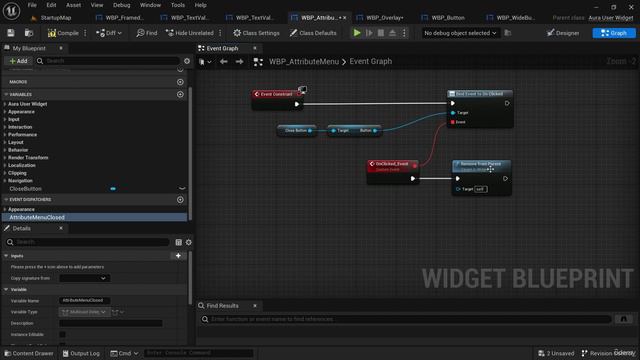Switch to Graph mode

click(614, 33)
